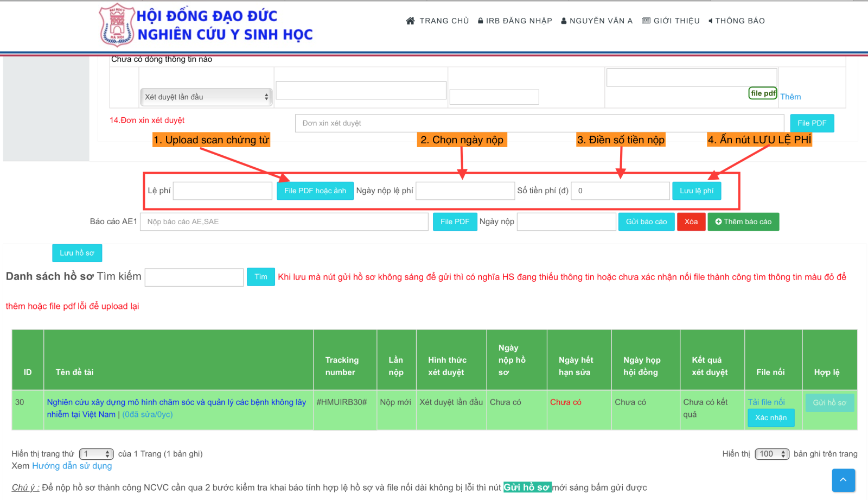Viewport: 868px width, 500px height.
Task: Open IRB Đăng Nhập login menu
Action: coord(515,21)
